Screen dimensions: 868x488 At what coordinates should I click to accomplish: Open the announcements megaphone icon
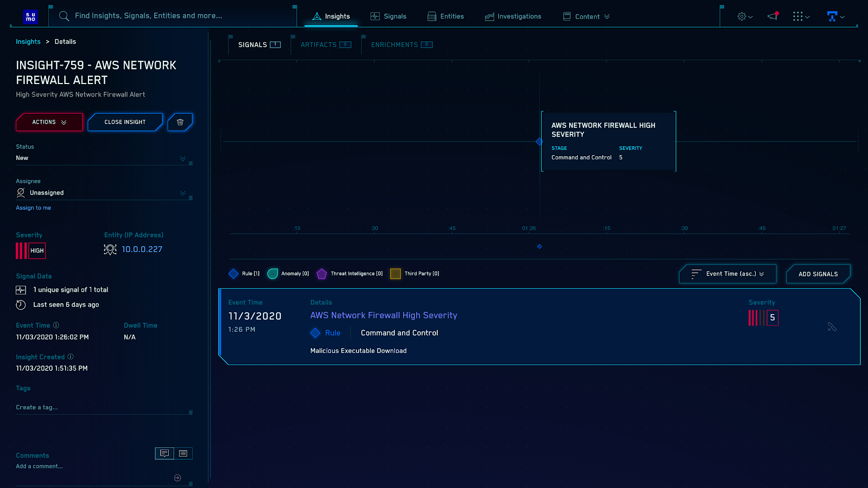(773, 16)
